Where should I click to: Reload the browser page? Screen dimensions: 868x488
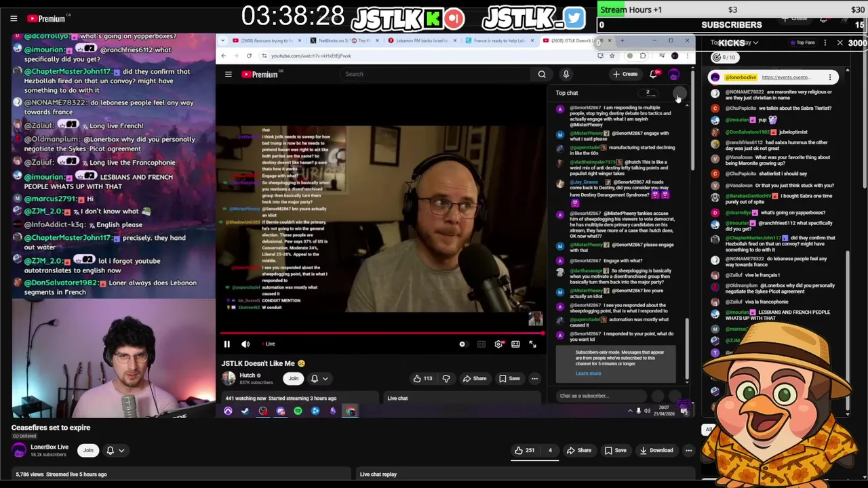[249, 56]
